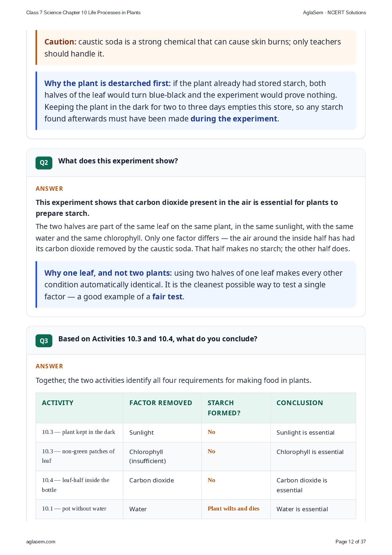Click the 'during the experiment' highlighted phrase

click(x=234, y=119)
